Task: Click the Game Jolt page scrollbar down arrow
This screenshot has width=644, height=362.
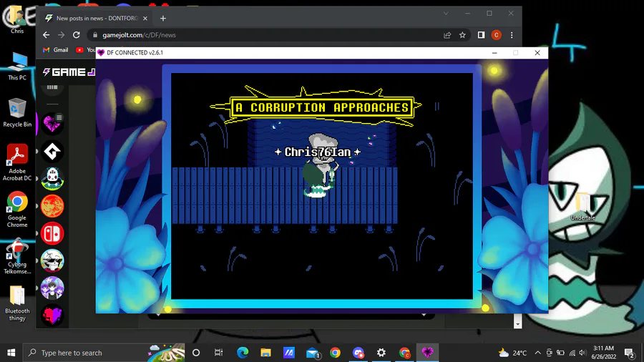Action: click(x=517, y=324)
